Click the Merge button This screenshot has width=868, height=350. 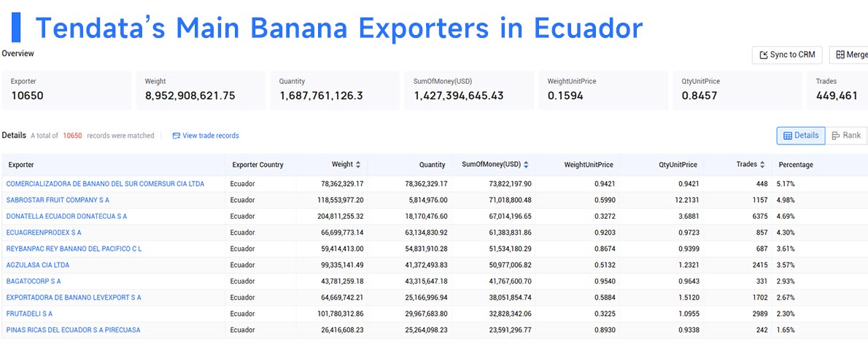coord(848,55)
